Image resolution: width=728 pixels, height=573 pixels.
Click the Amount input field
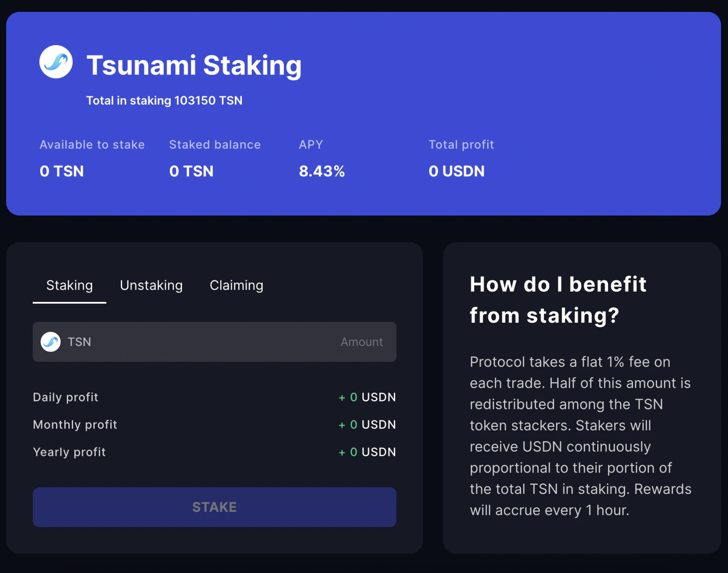coord(361,342)
